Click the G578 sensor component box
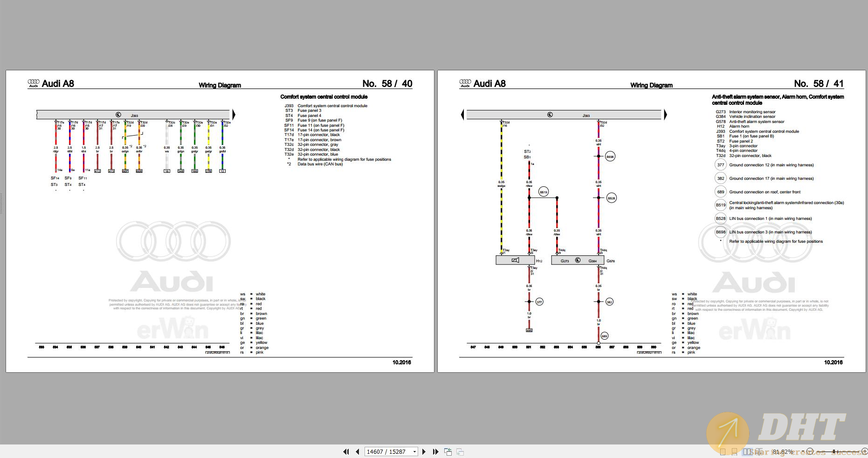The height and width of the screenshot is (458, 868). (x=578, y=260)
